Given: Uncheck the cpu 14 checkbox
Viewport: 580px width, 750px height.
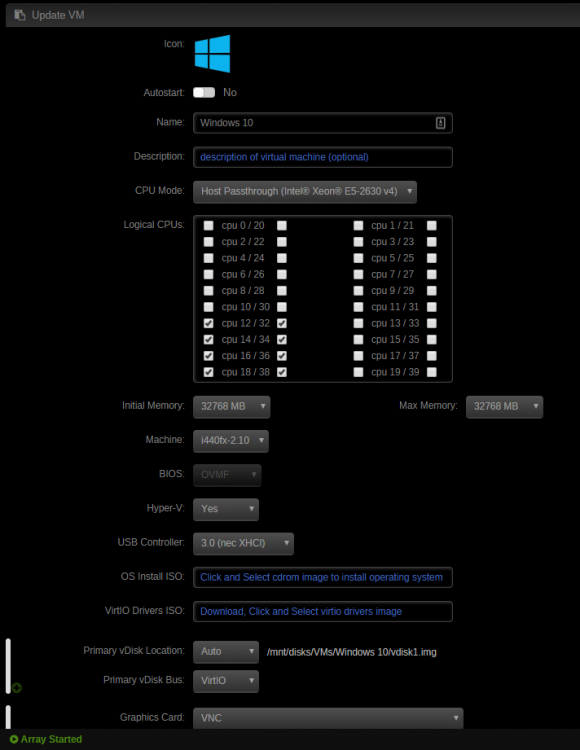Looking at the screenshot, I should click(x=208, y=340).
